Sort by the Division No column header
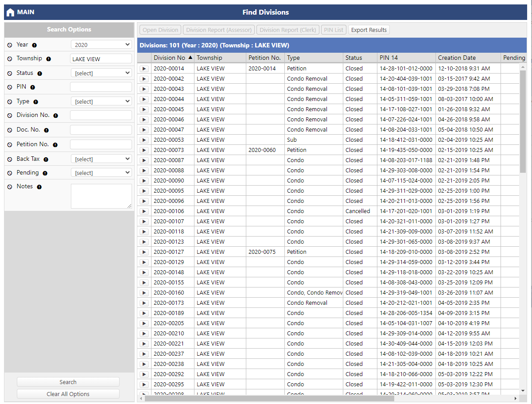The image size is (532, 404). click(x=170, y=58)
